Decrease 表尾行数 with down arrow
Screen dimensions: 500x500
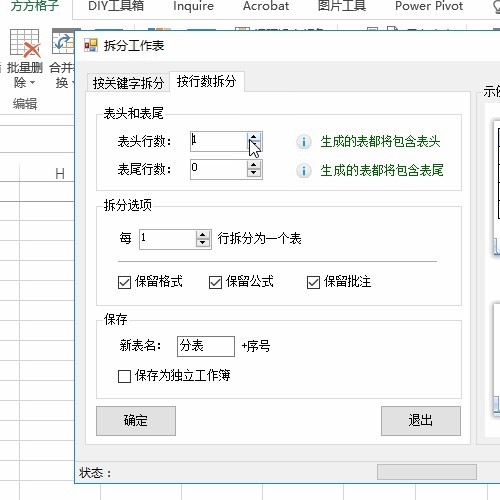point(254,173)
